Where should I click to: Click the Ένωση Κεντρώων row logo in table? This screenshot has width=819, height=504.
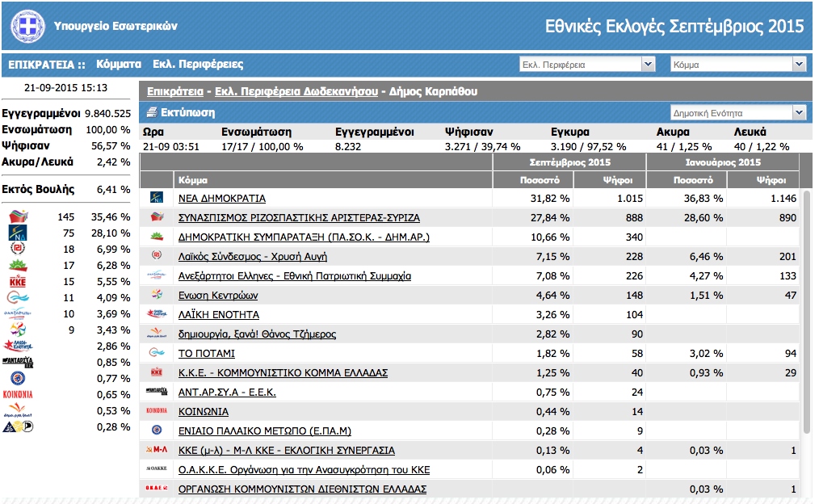point(157,295)
